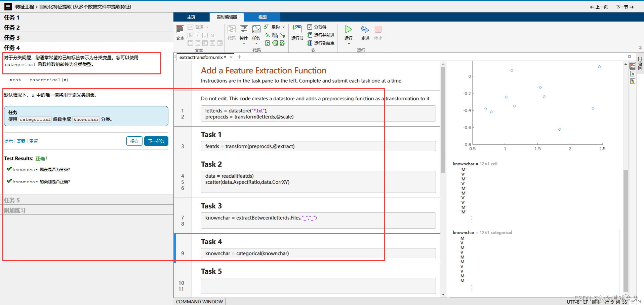Viewport: 644px width, 305px height.
Task: Click 运行到结束 run to end
Action: (321, 43)
